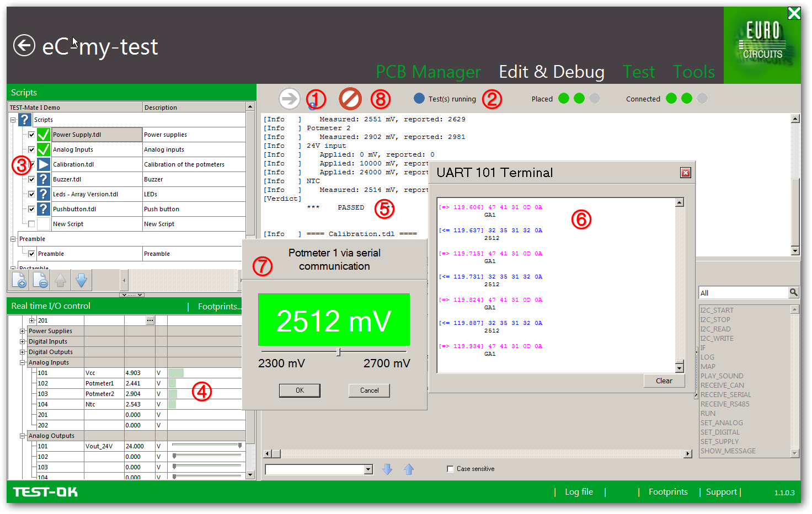This screenshot has width=812, height=514.
Task: Click the ellipsis button in the 201 row
Action: pyautogui.click(x=150, y=320)
